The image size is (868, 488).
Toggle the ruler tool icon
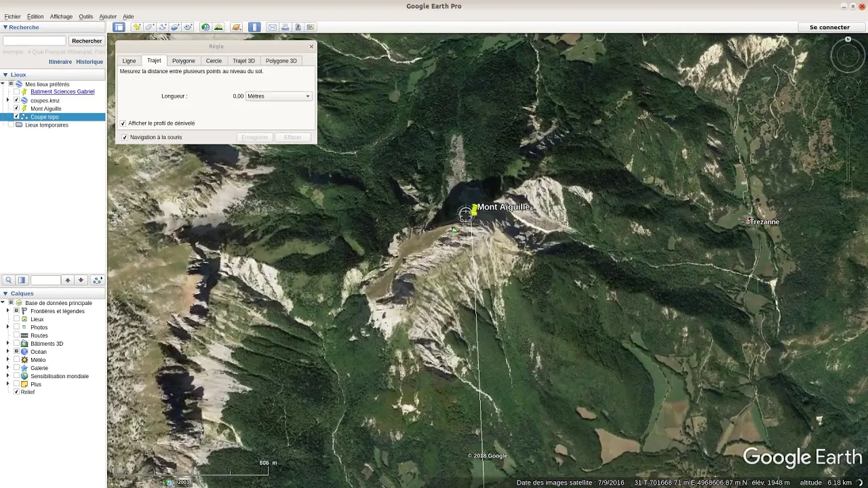pyautogui.click(x=254, y=27)
